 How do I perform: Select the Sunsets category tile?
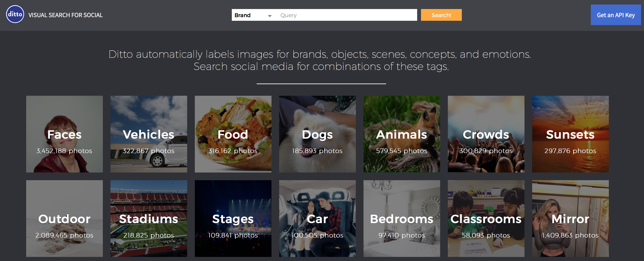570,134
